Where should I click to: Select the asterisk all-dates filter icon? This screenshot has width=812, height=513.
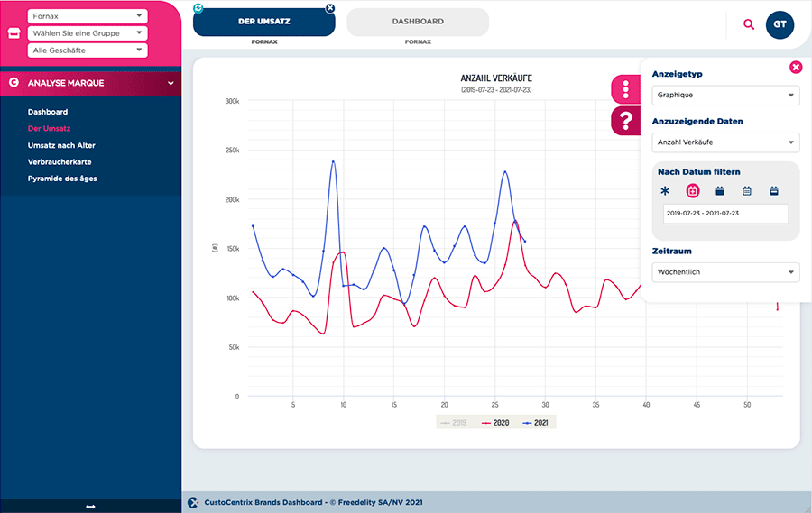[x=666, y=191]
